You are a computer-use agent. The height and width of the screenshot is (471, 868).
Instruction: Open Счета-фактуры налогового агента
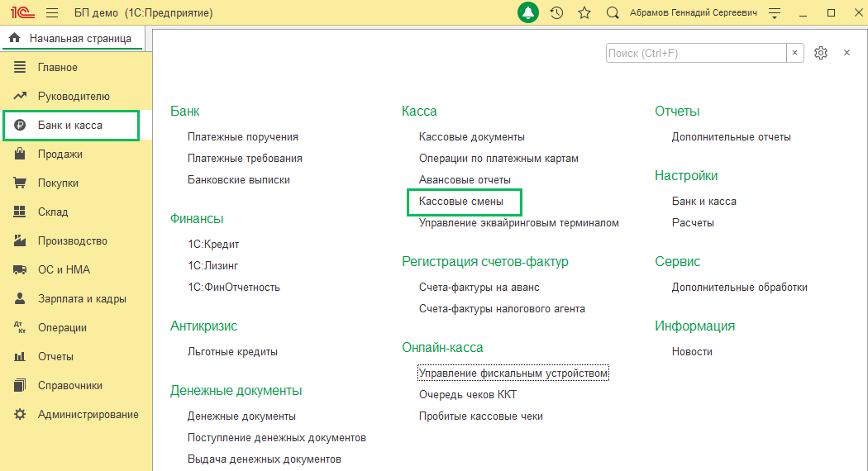point(502,309)
